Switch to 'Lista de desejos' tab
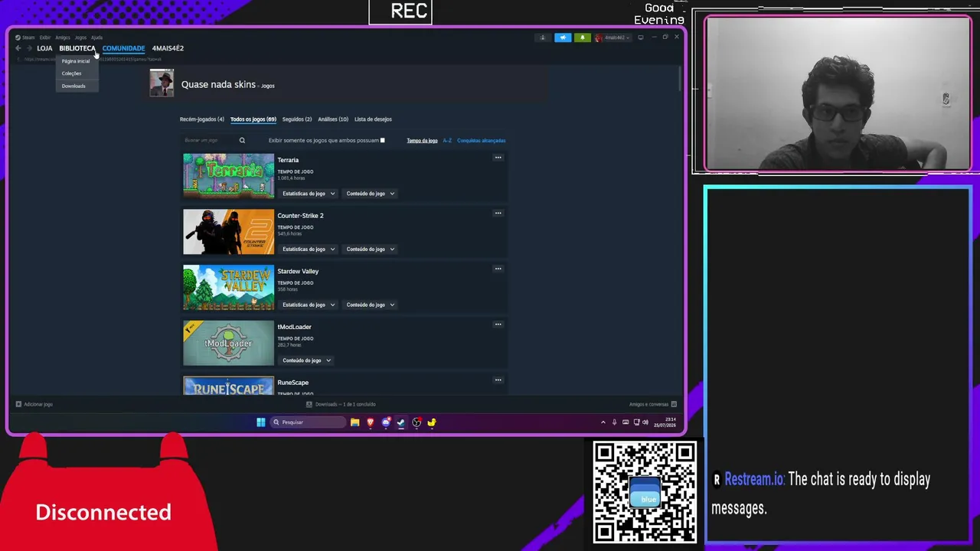The image size is (980, 551). 373,119
